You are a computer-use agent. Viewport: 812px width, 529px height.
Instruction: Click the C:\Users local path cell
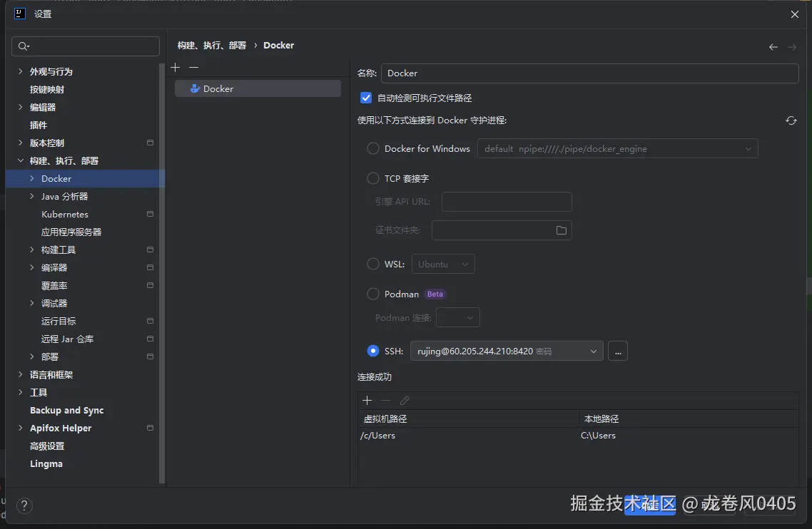point(689,436)
